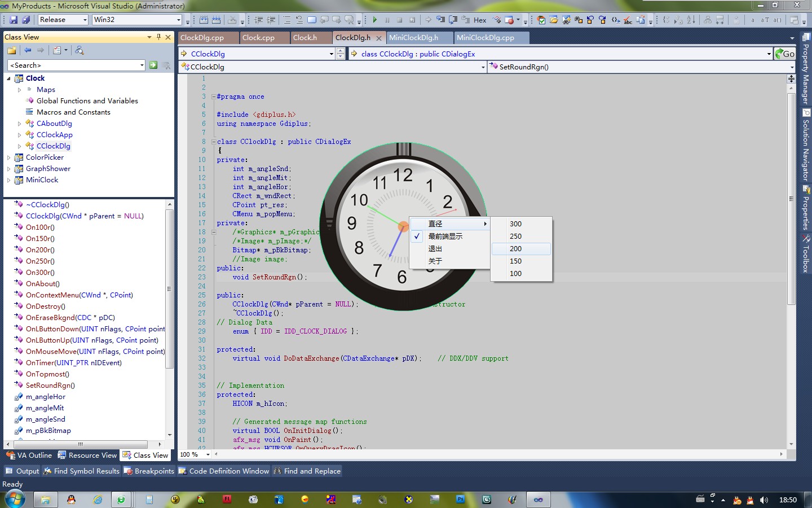Click the Save All toolbar icon

[x=26, y=20]
